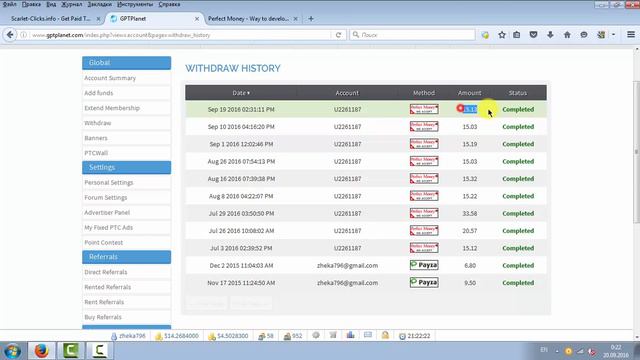The height and width of the screenshot is (360, 640).
Task: Go to Extend Membership page
Action: 112,108
